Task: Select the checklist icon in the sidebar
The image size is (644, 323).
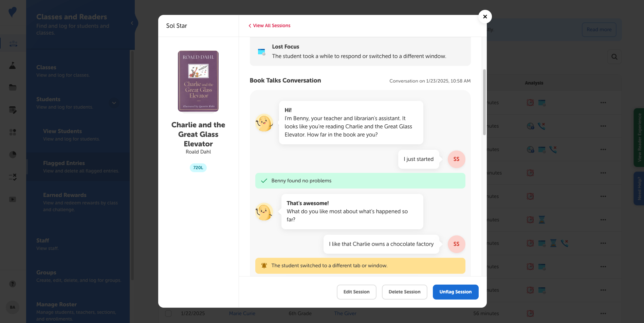Action: [x=13, y=177]
